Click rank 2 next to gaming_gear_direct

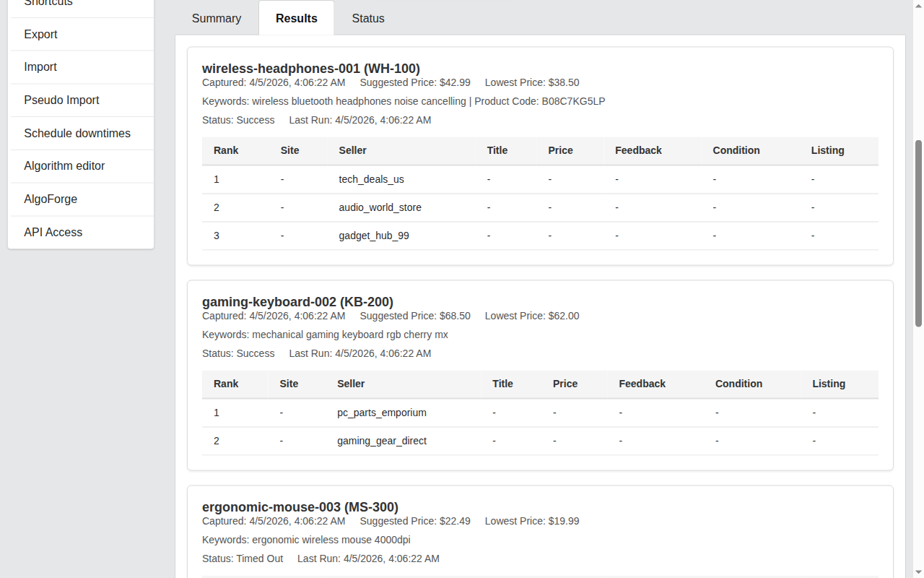pyautogui.click(x=217, y=441)
